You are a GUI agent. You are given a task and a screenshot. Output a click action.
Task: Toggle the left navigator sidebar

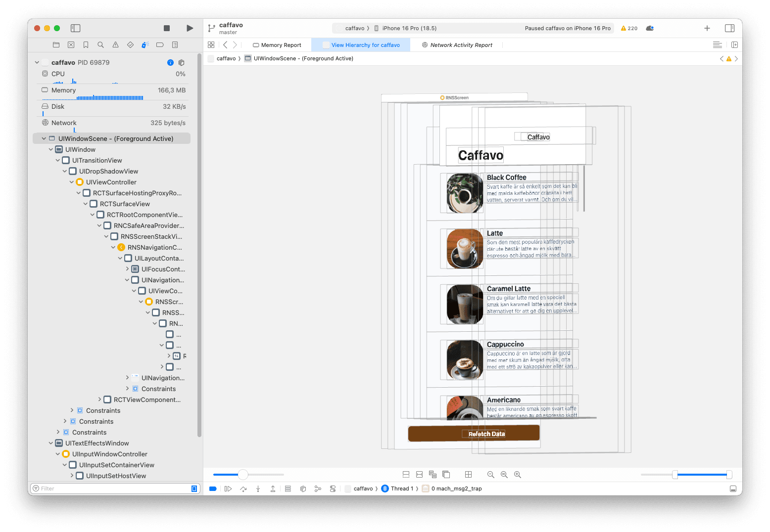click(x=75, y=28)
